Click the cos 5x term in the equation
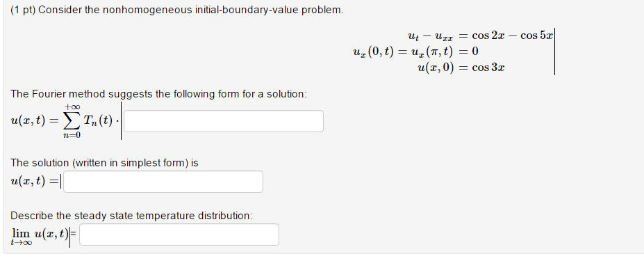The height and width of the screenshot is (254, 644). point(536,35)
